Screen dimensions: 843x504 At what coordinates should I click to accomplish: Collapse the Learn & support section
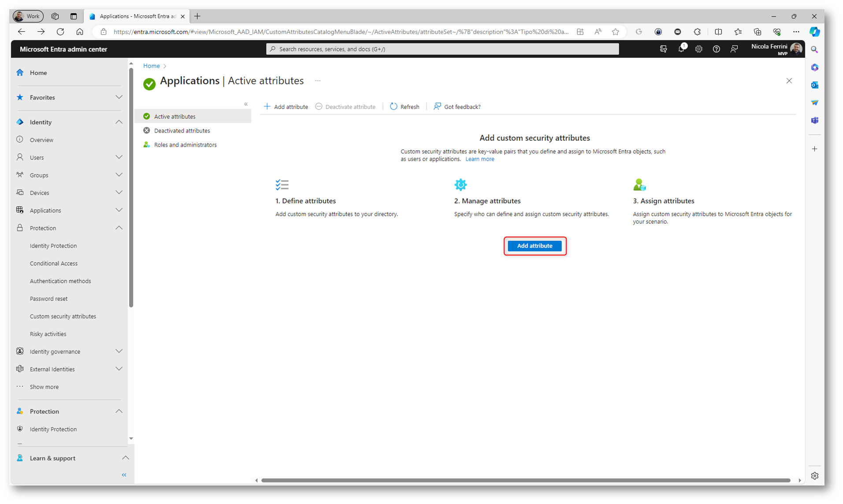(125, 458)
